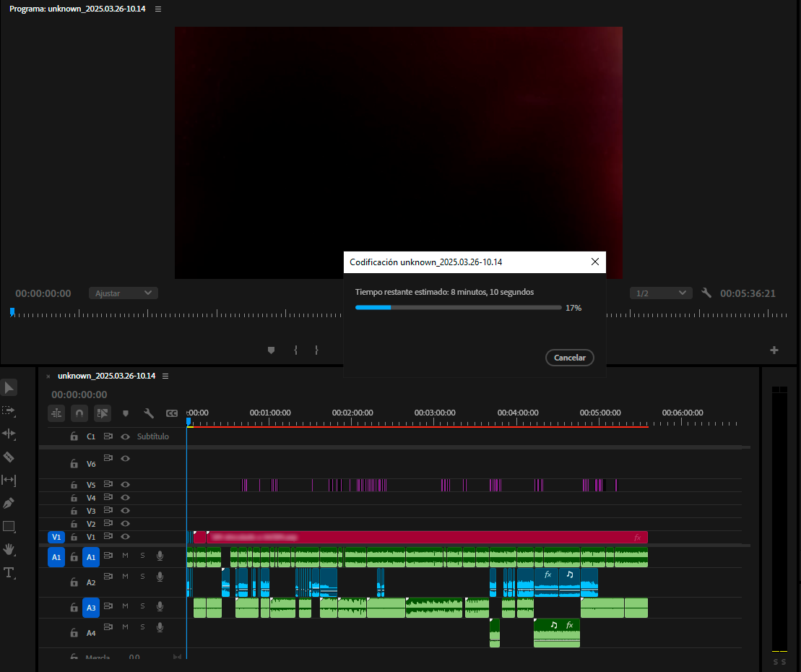Screen dimensions: 801x672
Task: Click Program monitor current timecode 00:00:00:00
Action: 43,293
